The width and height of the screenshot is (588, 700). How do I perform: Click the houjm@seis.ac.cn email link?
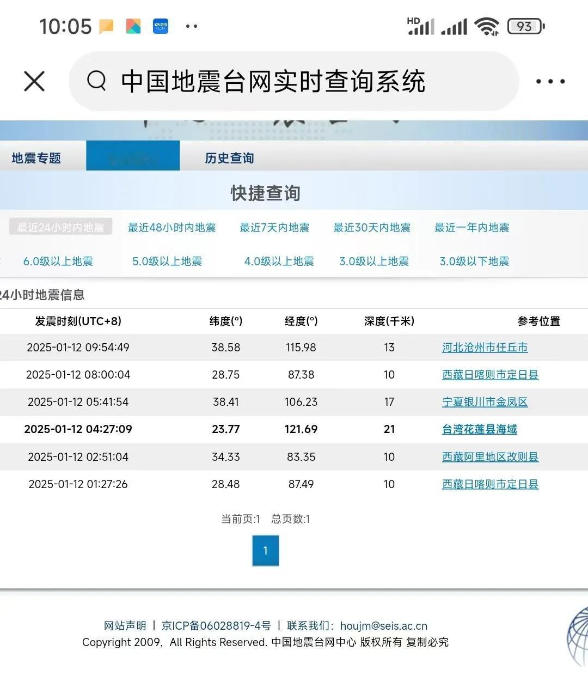pyautogui.click(x=384, y=626)
